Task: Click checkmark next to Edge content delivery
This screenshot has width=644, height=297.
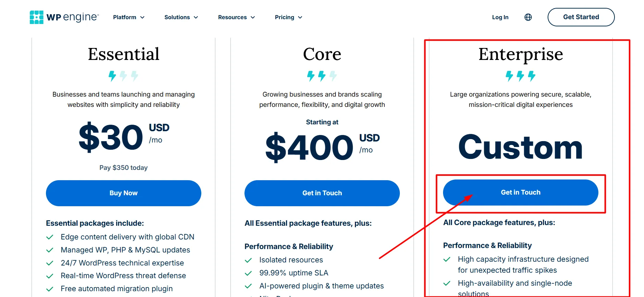Action: point(50,237)
